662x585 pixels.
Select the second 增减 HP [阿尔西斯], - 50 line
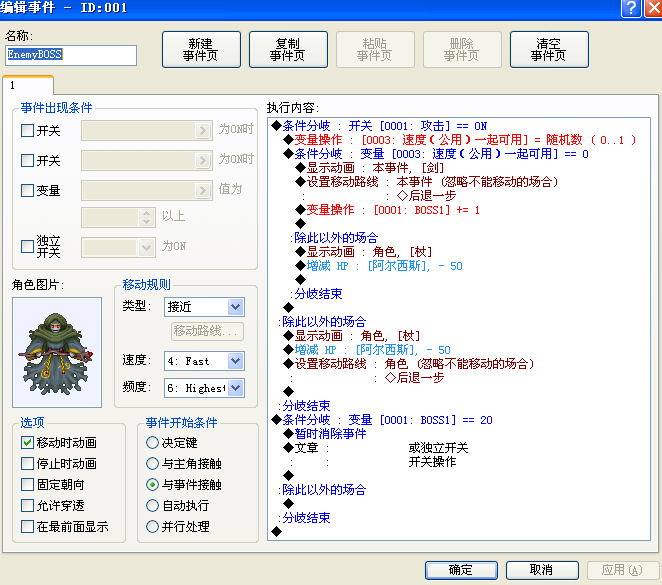367,350
